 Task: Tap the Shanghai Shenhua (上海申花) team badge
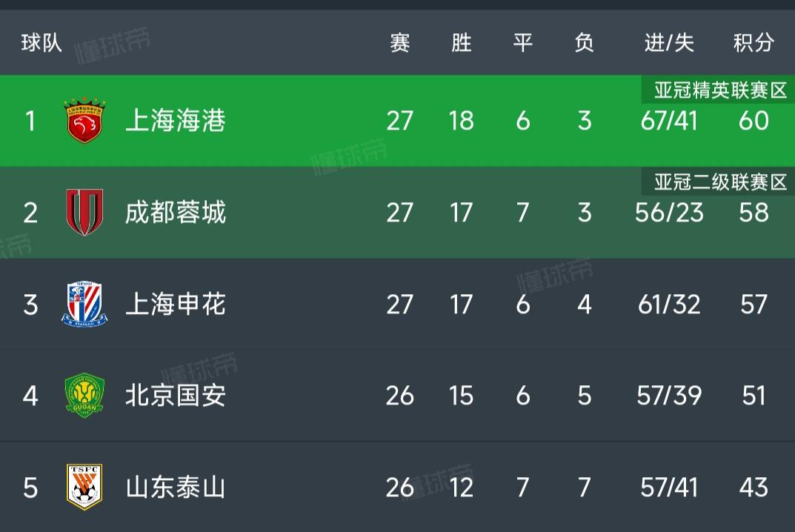click(x=84, y=304)
